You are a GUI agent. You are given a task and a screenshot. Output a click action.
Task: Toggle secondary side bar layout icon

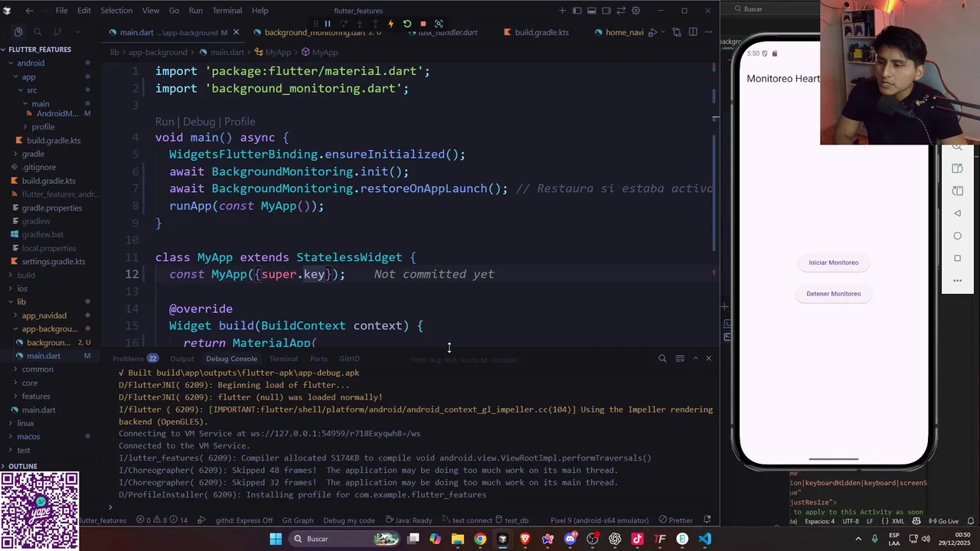point(606,11)
